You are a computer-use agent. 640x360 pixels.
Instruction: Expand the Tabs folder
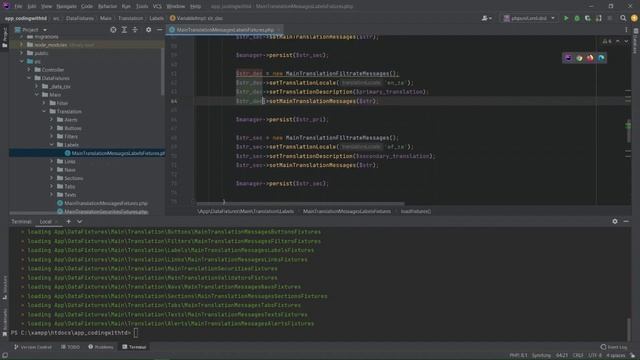pos(52,187)
